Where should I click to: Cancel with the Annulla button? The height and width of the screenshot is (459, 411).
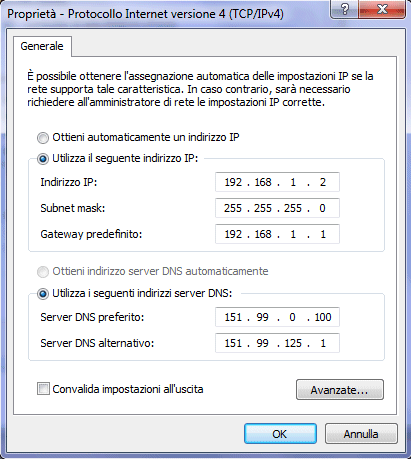[361, 434]
